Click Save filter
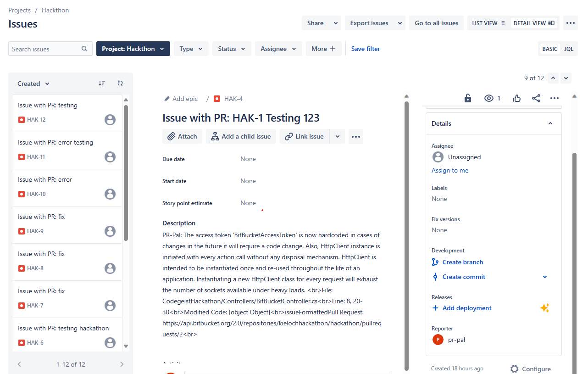 coord(366,49)
